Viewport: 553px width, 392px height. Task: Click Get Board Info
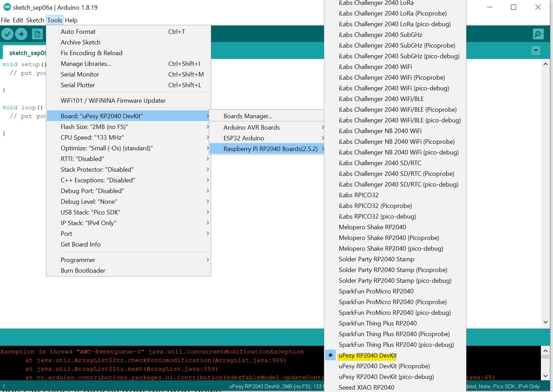click(x=80, y=244)
